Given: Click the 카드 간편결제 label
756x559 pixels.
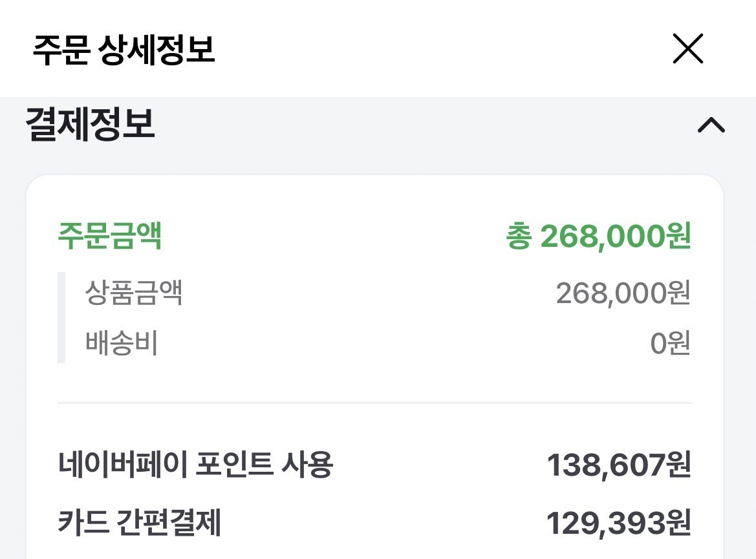Looking at the screenshot, I should (139, 523).
